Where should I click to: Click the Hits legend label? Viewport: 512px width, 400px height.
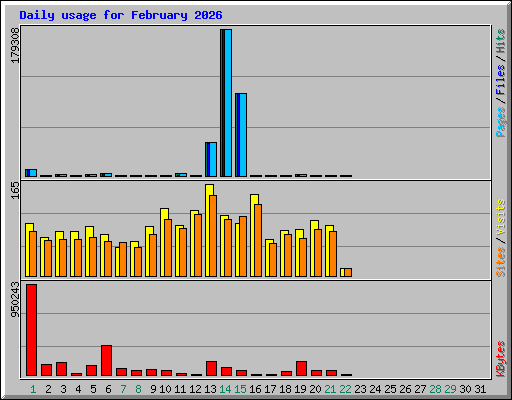(501, 41)
